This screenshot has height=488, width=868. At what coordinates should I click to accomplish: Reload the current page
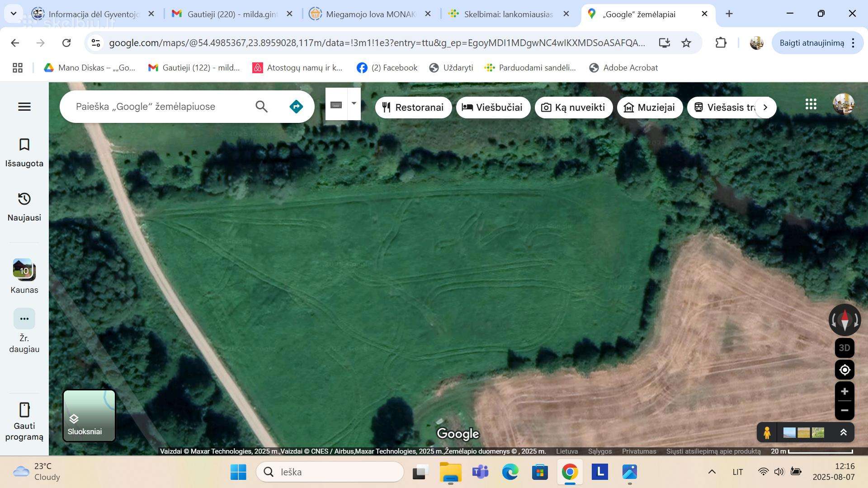click(x=66, y=43)
